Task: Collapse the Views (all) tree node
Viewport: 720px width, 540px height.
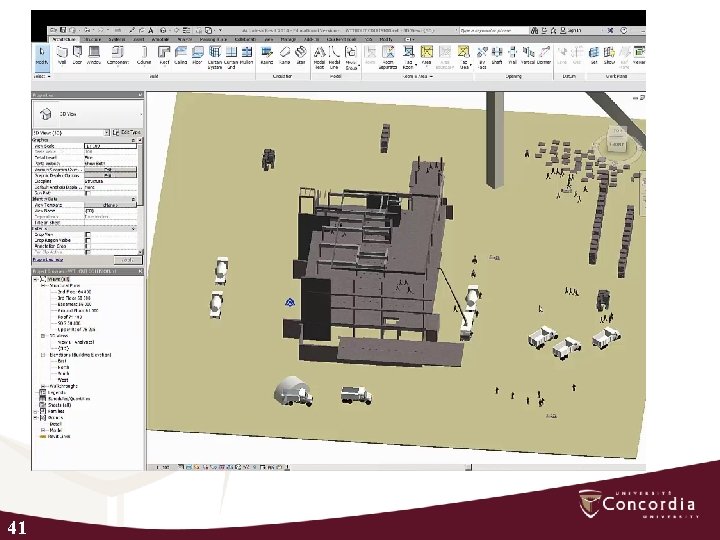Action: click(x=35, y=279)
